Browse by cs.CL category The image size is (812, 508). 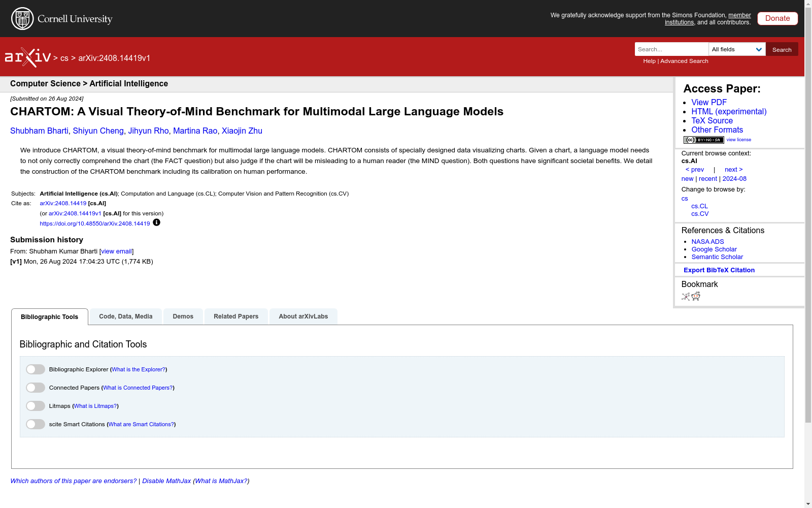(699, 206)
